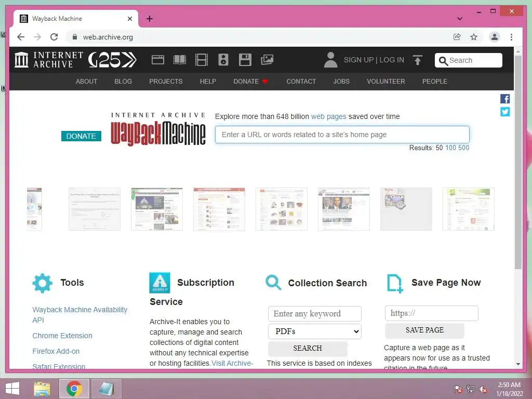Open the VOLUNTEER menu item

click(x=386, y=82)
